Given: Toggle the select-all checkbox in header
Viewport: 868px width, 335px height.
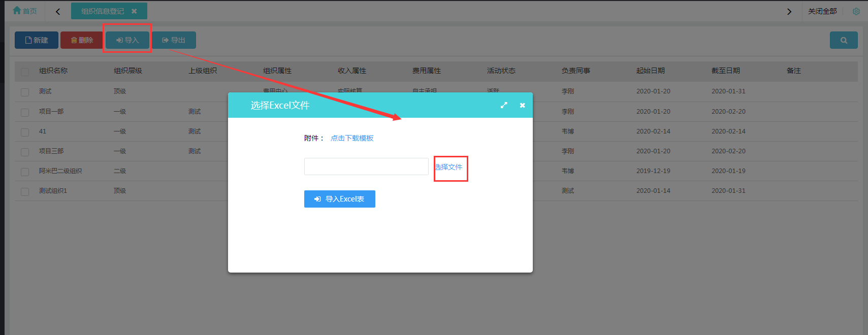Looking at the screenshot, I should click(25, 72).
